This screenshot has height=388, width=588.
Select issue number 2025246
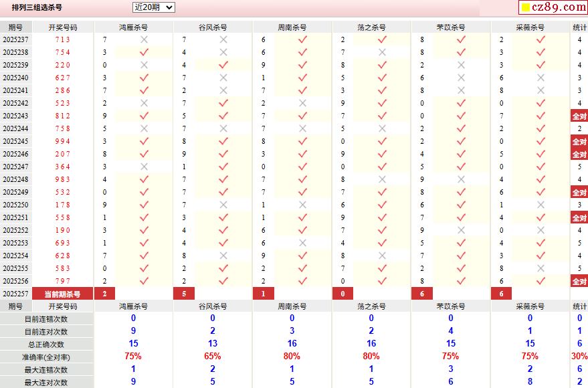tap(15, 154)
